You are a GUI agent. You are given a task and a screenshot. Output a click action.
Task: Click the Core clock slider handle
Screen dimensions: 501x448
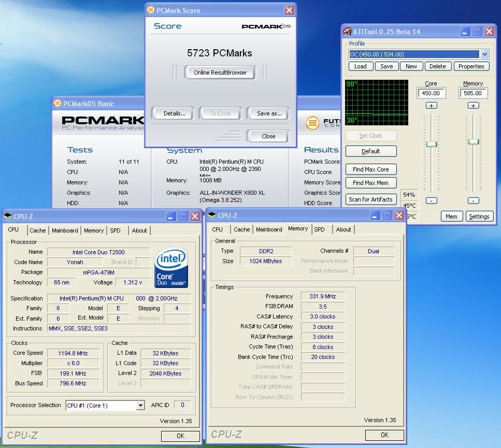coord(432,144)
